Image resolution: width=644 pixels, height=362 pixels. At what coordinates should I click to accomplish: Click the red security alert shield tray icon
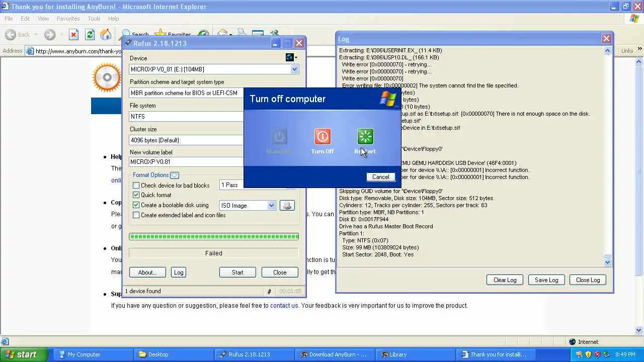(x=597, y=354)
